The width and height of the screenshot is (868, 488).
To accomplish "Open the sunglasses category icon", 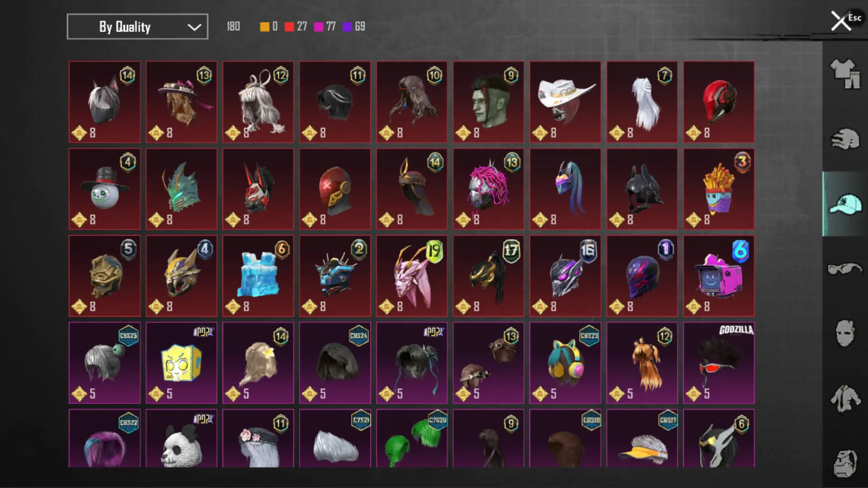I will click(845, 269).
